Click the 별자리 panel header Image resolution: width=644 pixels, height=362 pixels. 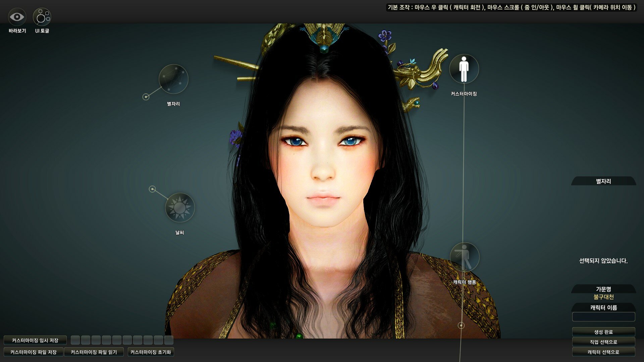(x=603, y=181)
